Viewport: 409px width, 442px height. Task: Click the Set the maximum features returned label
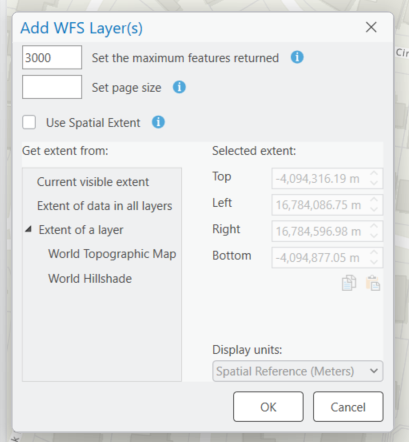(x=185, y=58)
